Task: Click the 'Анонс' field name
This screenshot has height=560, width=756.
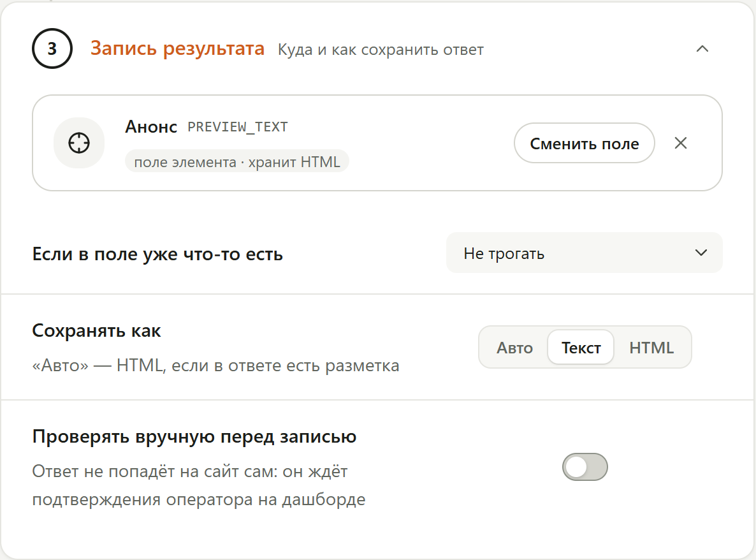Action: click(151, 127)
